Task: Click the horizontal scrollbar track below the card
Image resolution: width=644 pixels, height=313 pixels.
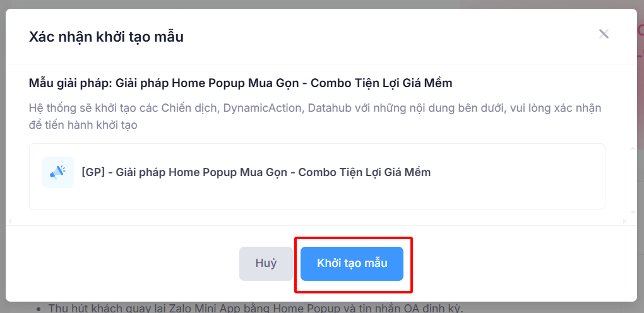Action: [x=316, y=221]
